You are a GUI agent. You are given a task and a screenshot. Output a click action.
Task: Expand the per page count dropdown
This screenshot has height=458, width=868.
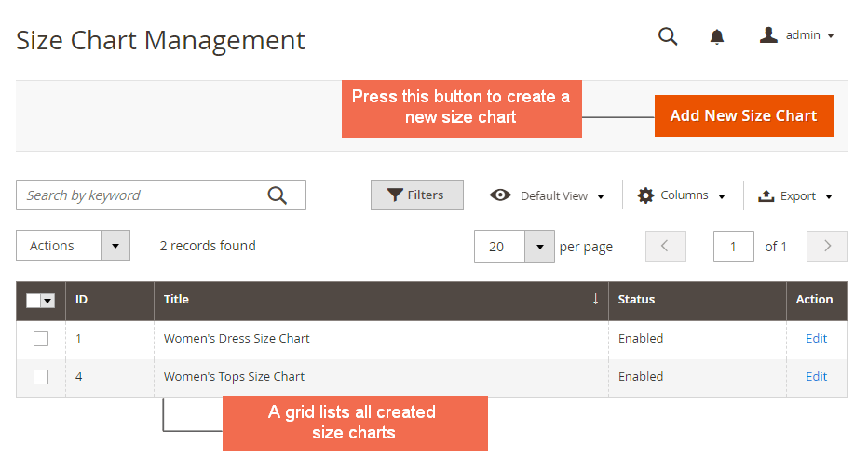[x=540, y=247]
